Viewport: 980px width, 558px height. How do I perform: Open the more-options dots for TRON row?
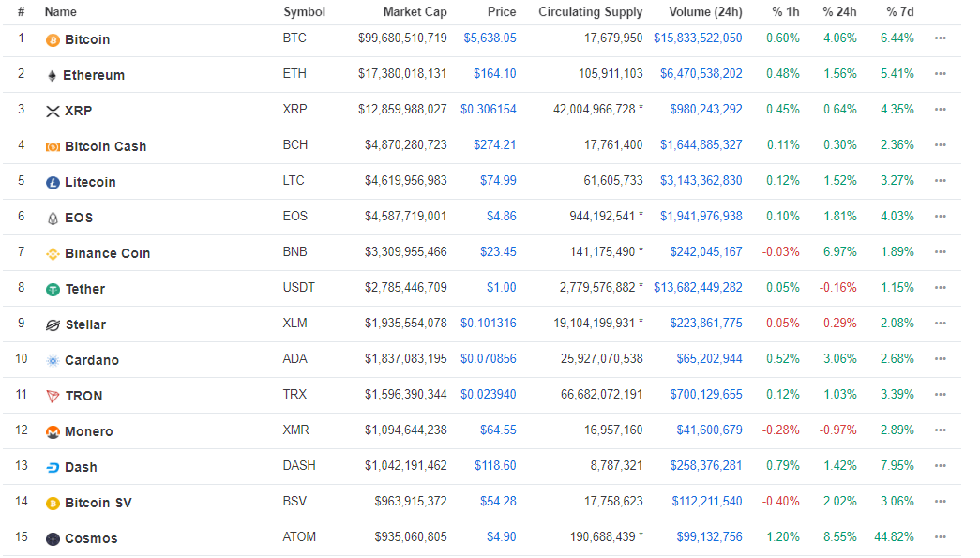point(940,394)
